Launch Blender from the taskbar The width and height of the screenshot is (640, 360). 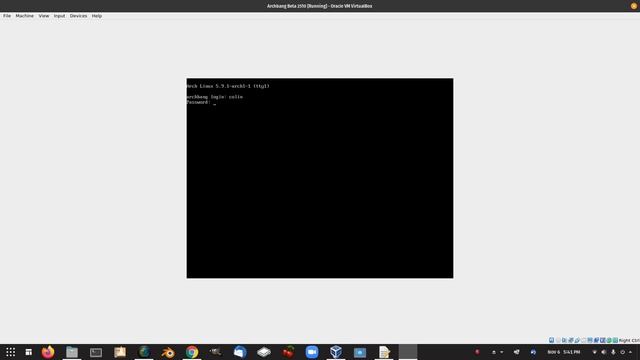coord(168,352)
